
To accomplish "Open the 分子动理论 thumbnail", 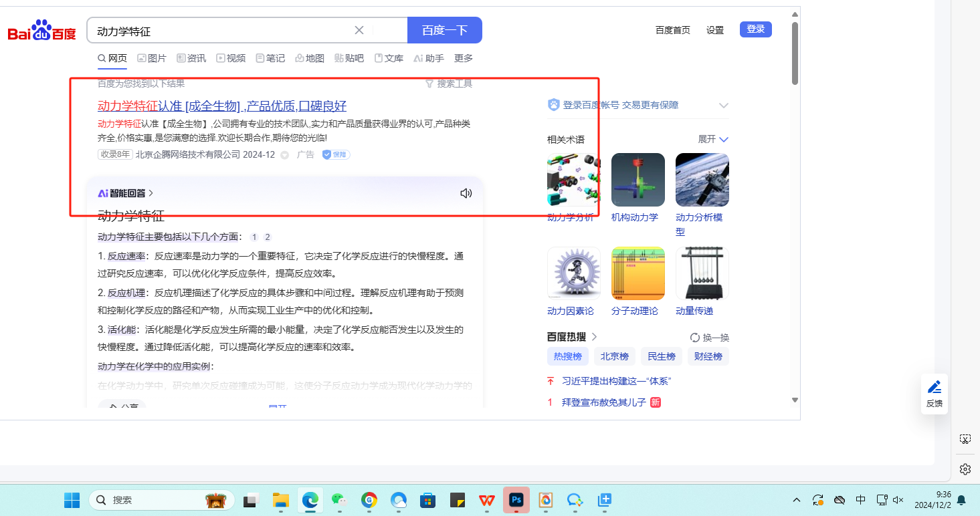I will click(638, 273).
